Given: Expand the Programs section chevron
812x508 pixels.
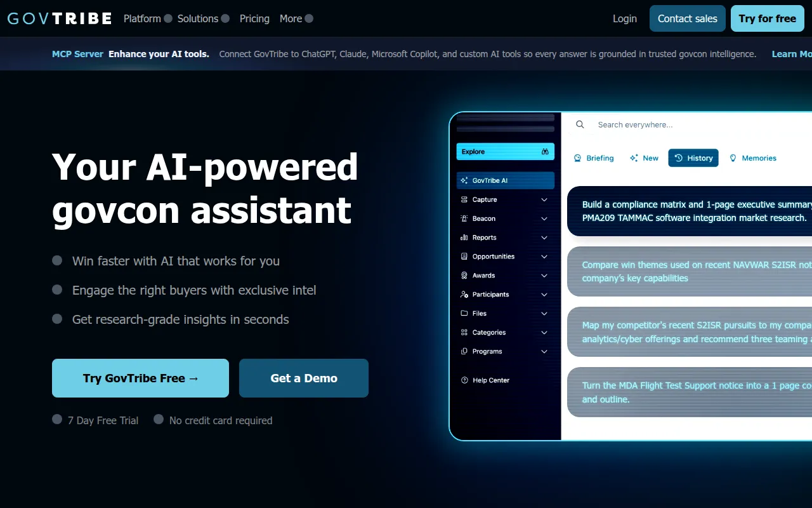Looking at the screenshot, I should click(544, 352).
